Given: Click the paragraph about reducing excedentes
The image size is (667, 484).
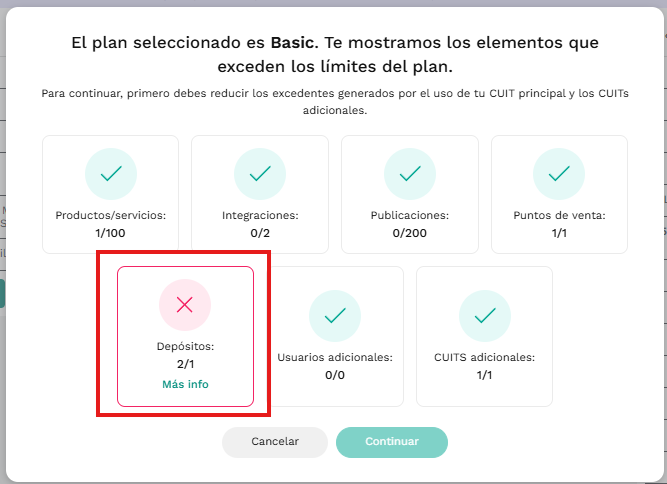Looking at the screenshot, I should (x=335, y=102).
